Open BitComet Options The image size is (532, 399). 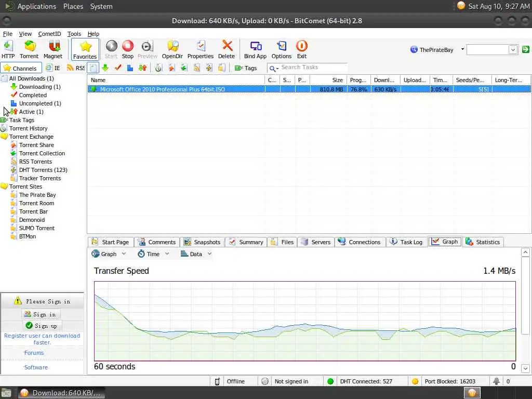coord(282,49)
